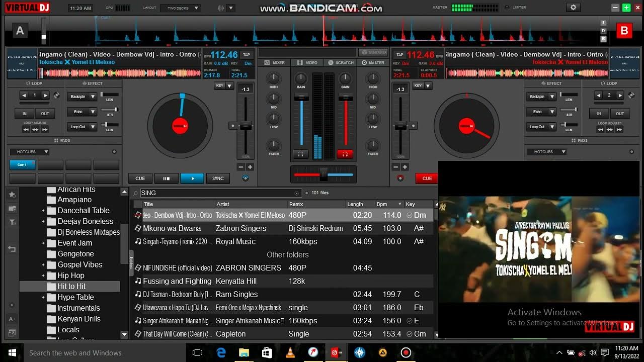Click the deck A loop double-size right arrow
This screenshot has height=362, width=644.
point(45,95)
